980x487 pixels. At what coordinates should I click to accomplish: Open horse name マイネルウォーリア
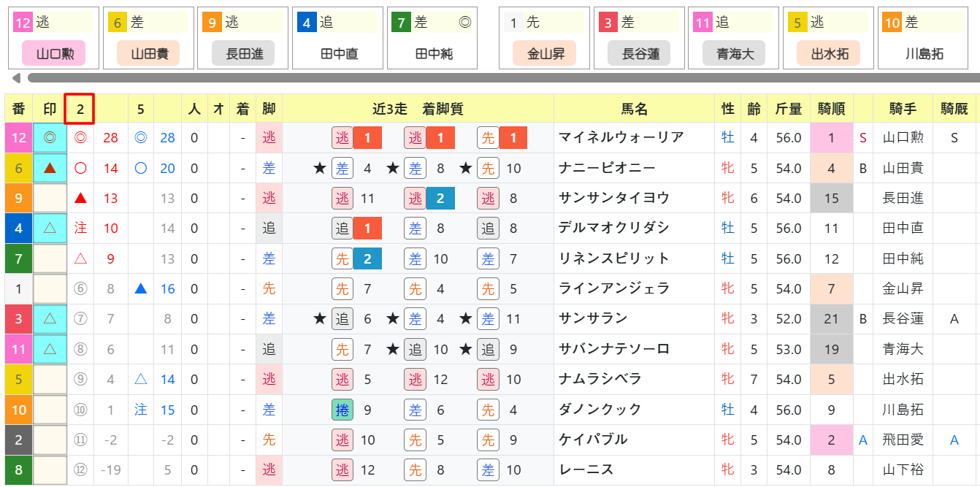point(621,137)
